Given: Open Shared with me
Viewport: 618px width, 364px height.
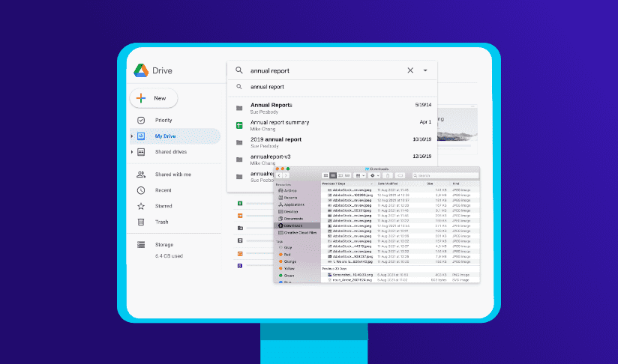Looking at the screenshot, I should tap(172, 175).
